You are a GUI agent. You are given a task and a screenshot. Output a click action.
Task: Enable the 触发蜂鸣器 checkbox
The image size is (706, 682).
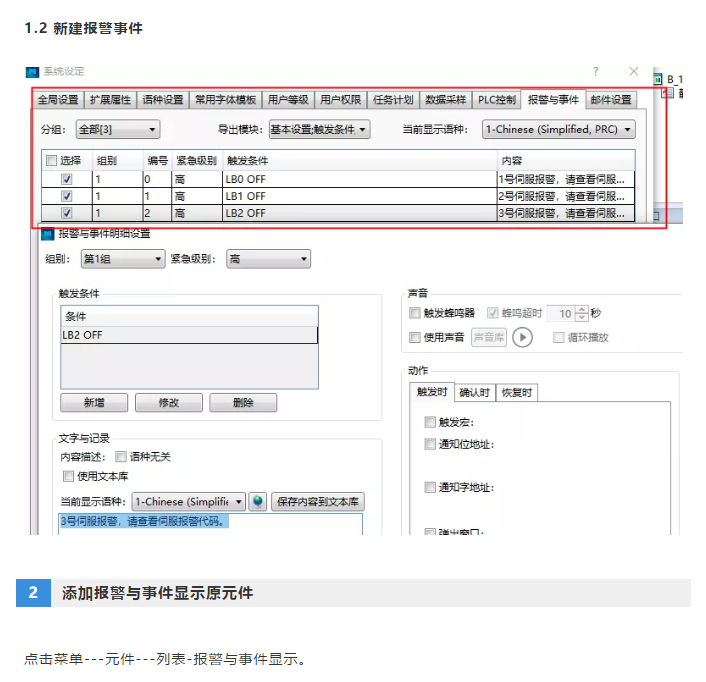(416, 313)
